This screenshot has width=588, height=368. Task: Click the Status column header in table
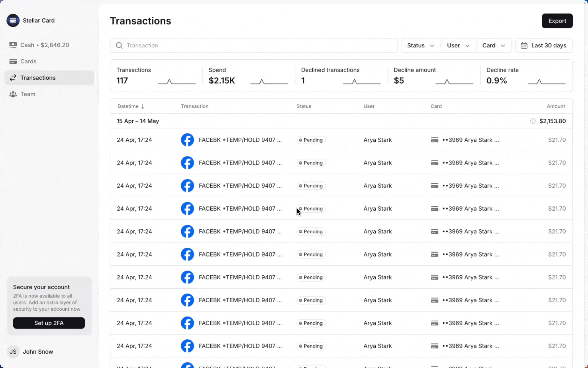(304, 106)
